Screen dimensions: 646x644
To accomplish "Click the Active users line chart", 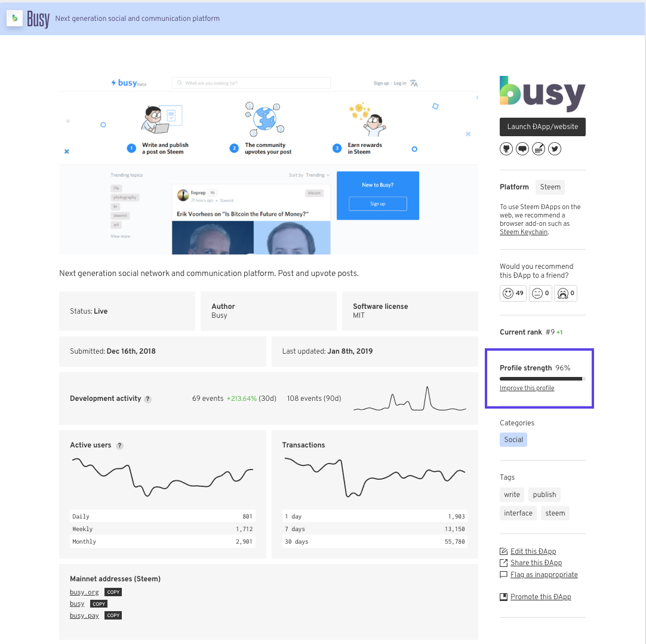I will coord(162,477).
